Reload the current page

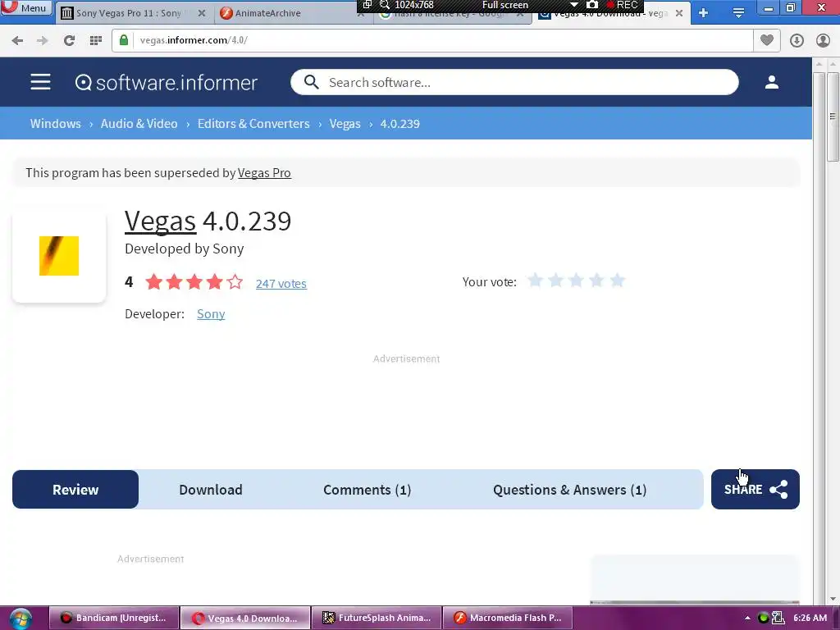click(x=69, y=40)
